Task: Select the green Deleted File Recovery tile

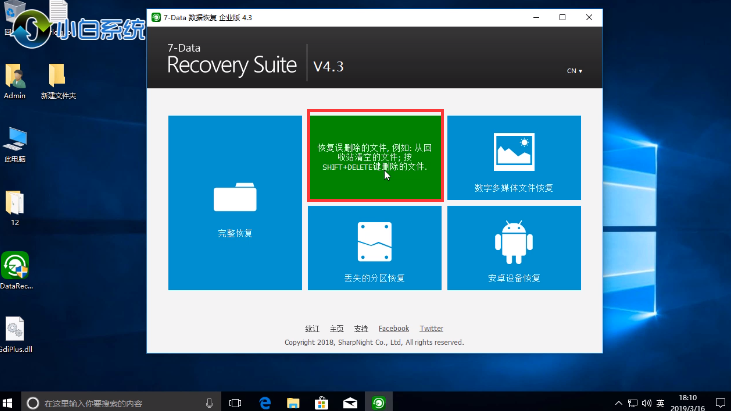Action: (375, 157)
